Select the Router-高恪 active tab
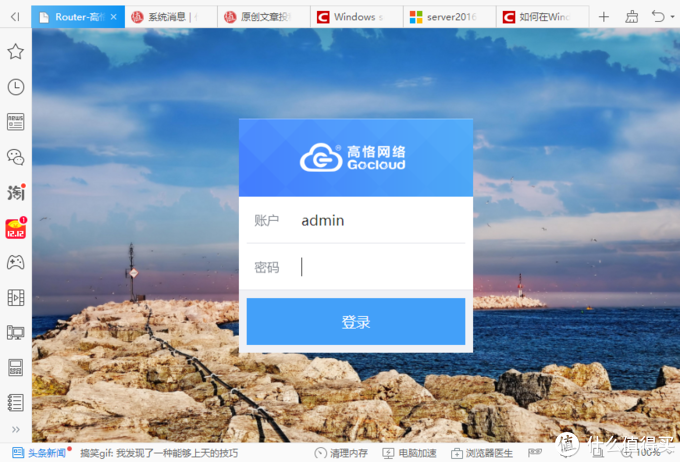The image size is (680, 462). coord(78,17)
